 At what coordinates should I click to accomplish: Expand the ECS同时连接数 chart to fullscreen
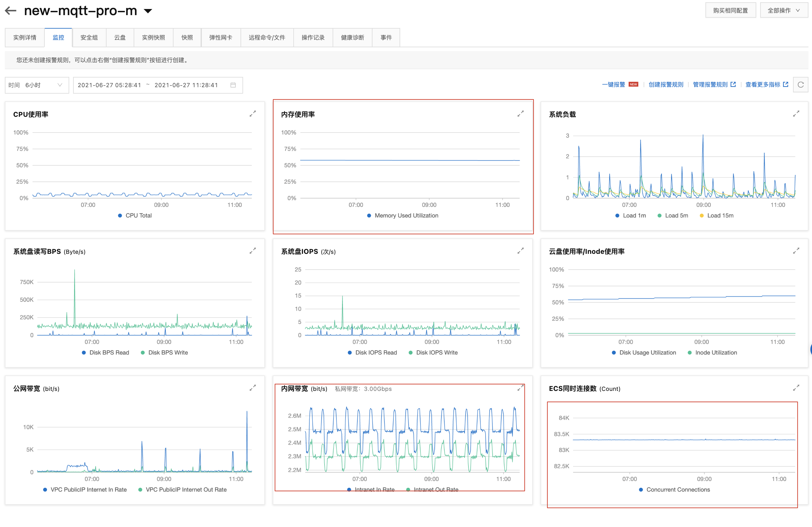[796, 388]
